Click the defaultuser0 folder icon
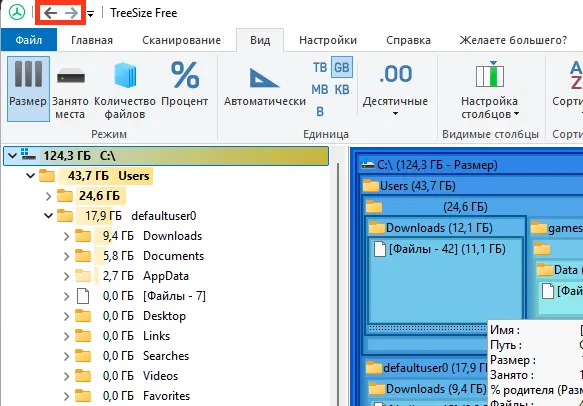Viewport: 583px width, 406px height. (x=65, y=216)
